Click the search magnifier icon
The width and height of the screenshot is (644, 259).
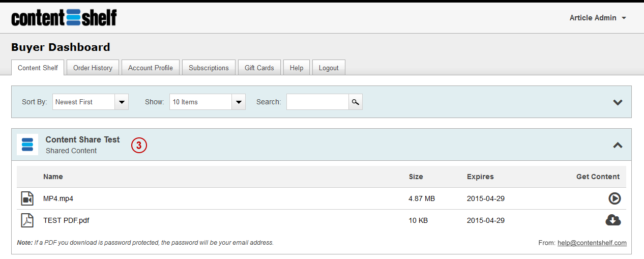click(356, 102)
